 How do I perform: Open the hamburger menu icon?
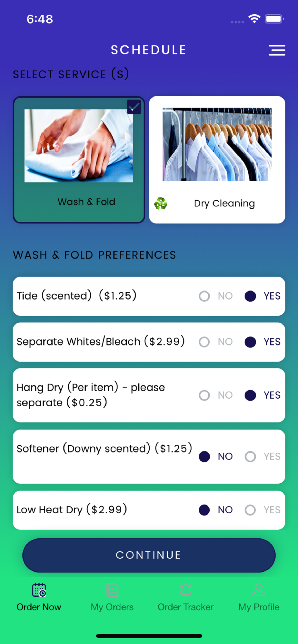[x=277, y=50]
